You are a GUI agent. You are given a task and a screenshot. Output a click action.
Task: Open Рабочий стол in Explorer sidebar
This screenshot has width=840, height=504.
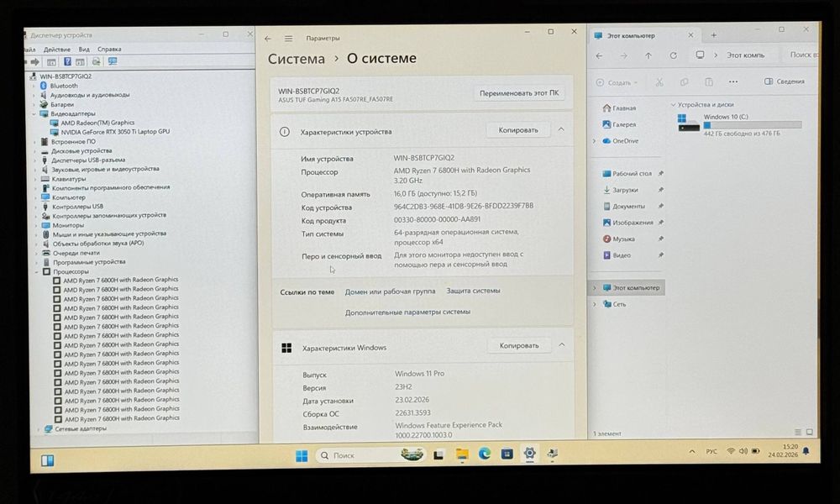(x=627, y=174)
